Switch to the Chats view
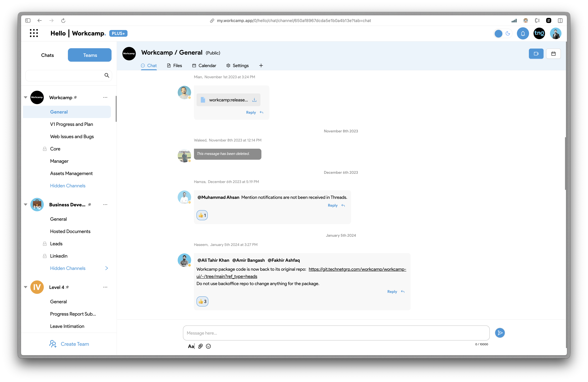This screenshot has width=588, height=382. [47, 55]
